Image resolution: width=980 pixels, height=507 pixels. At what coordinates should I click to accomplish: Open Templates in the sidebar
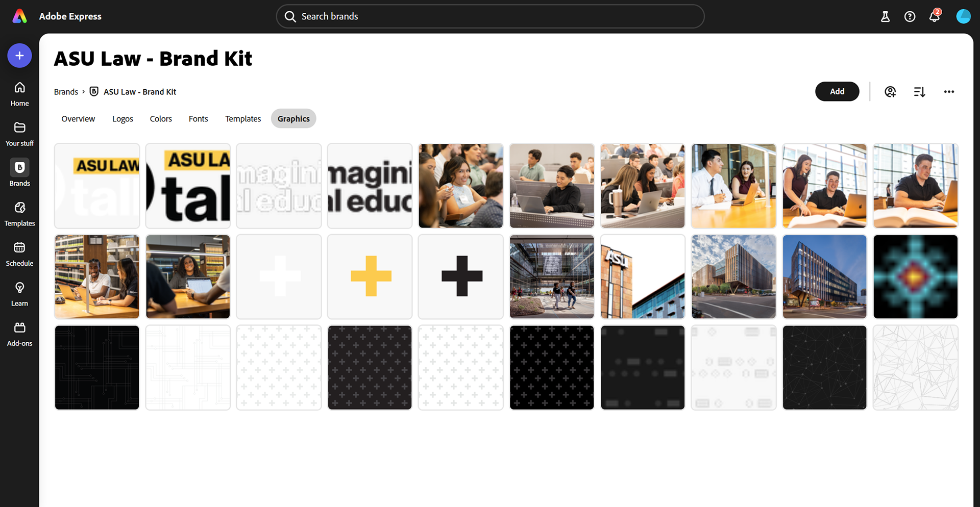pyautogui.click(x=19, y=214)
